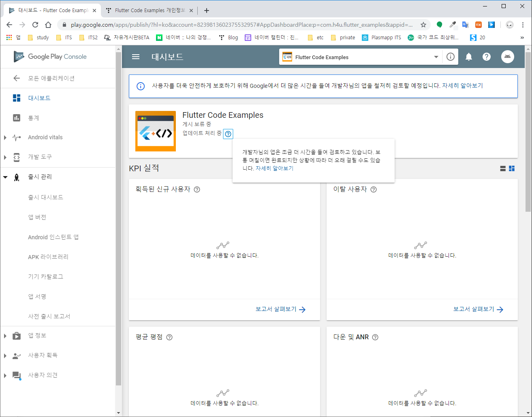Click the Google Play Console logo
This screenshot has height=417, width=532.
50,57
